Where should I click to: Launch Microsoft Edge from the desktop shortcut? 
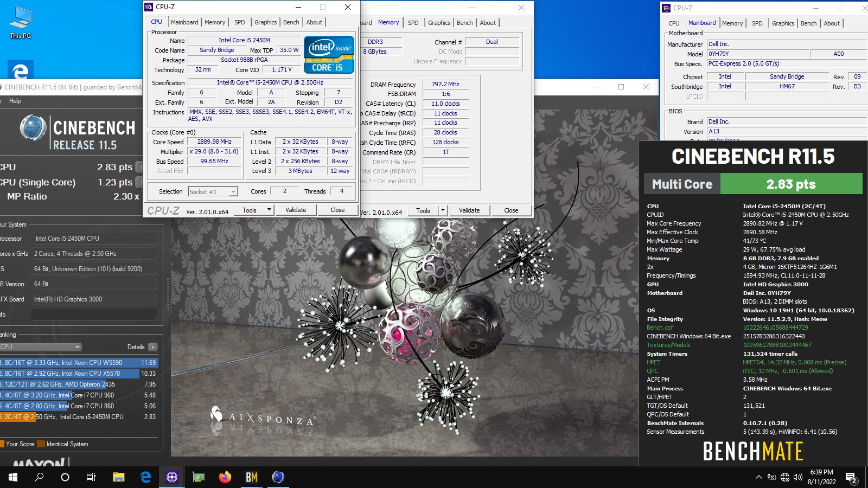click(x=20, y=70)
